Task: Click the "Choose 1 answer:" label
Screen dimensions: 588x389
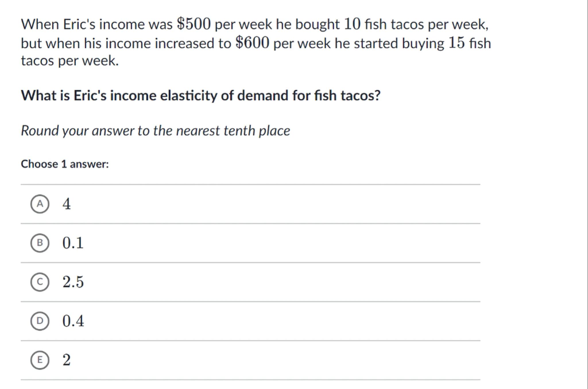Action: [65, 164]
